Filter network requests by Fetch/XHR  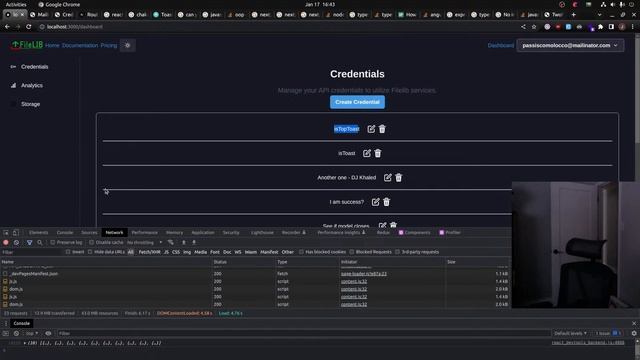click(x=149, y=252)
